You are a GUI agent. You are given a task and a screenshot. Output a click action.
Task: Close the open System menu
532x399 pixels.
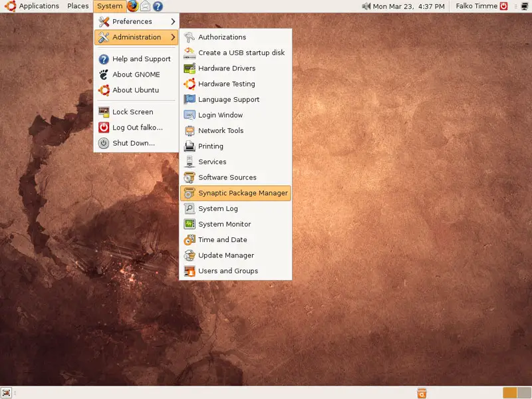click(110, 6)
